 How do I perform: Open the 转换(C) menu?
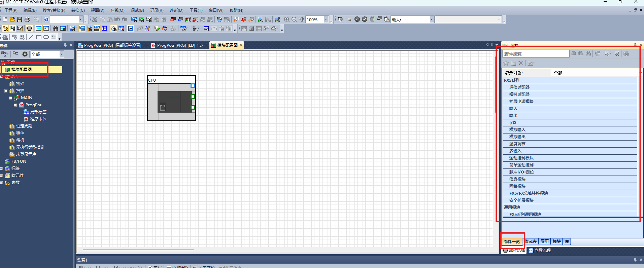[78, 10]
